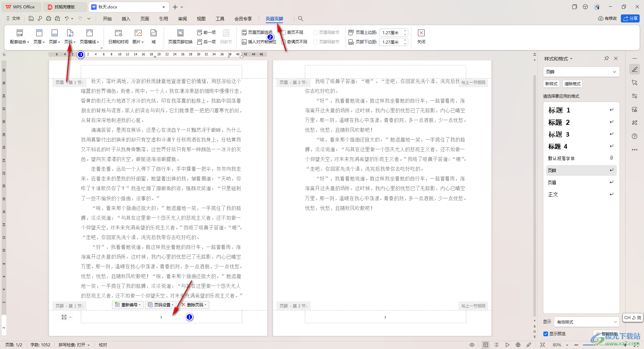Click 插入对齐制表位 alignment tab
Screen dimensions: 644x349
point(259,42)
